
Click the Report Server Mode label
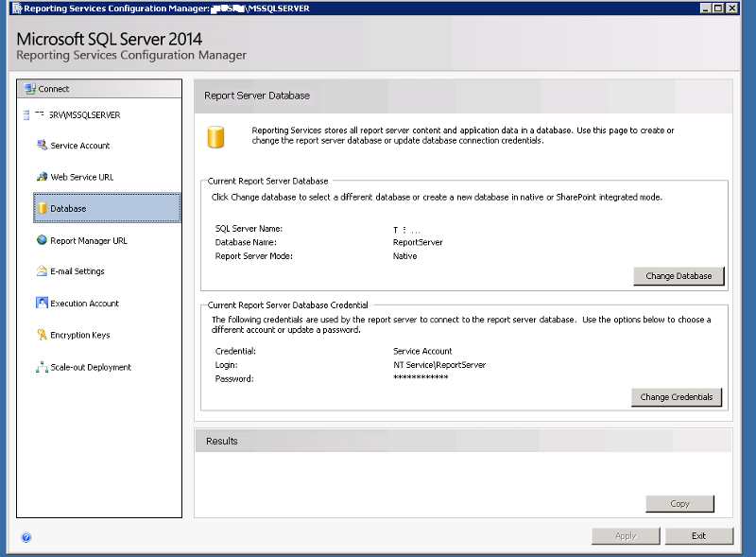click(253, 256)
